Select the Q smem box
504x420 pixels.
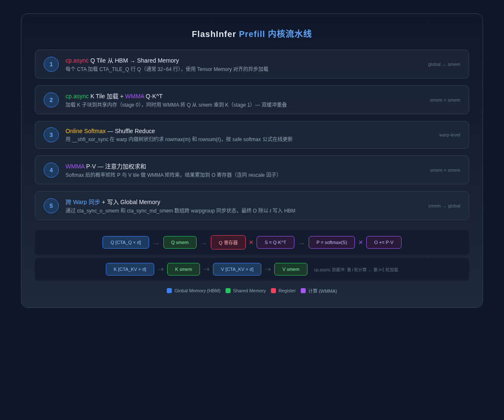point(180,242)
